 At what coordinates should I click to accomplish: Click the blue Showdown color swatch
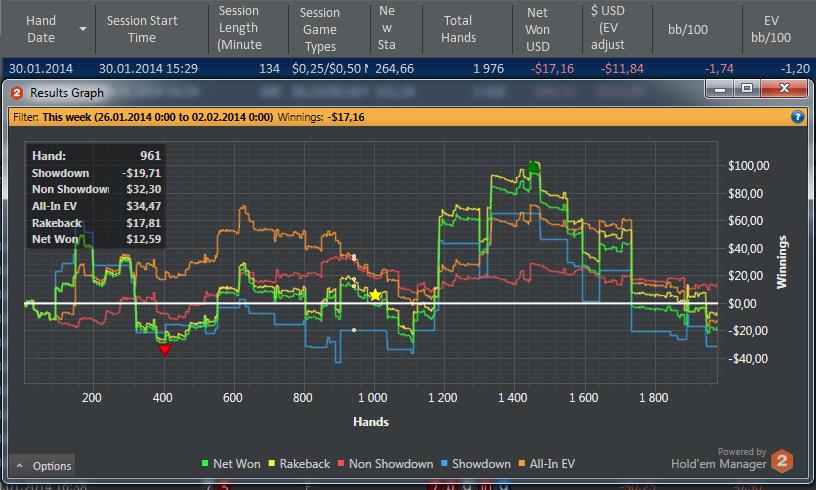pos(444,463)
